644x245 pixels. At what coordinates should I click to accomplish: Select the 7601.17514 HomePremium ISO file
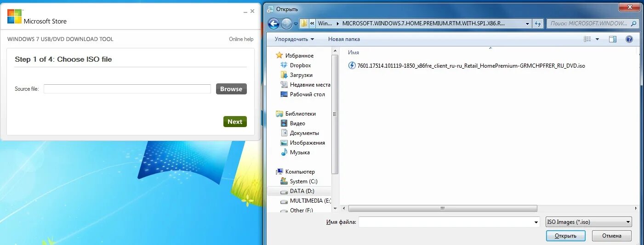[467, 66]
